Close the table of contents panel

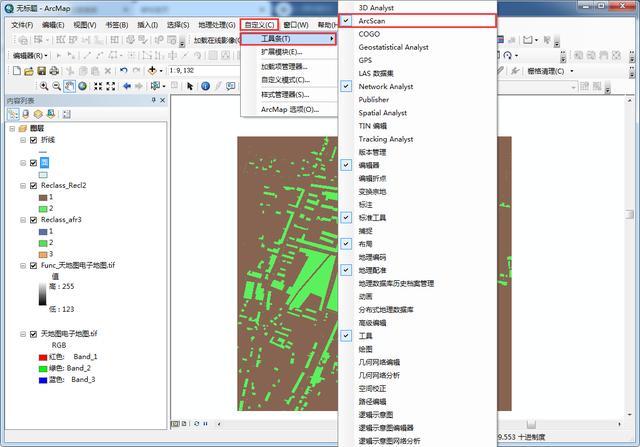click(x=162, y=100)
